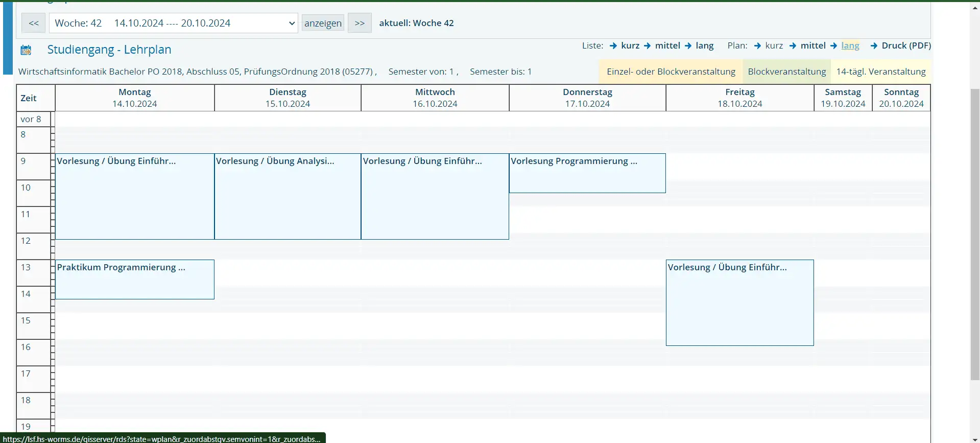Select Liste lang view link
Screen dimensions: 980x443
704,45
